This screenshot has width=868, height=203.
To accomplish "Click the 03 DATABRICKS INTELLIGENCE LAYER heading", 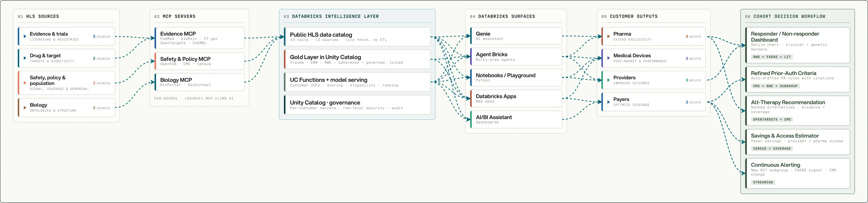I will 331,17.
